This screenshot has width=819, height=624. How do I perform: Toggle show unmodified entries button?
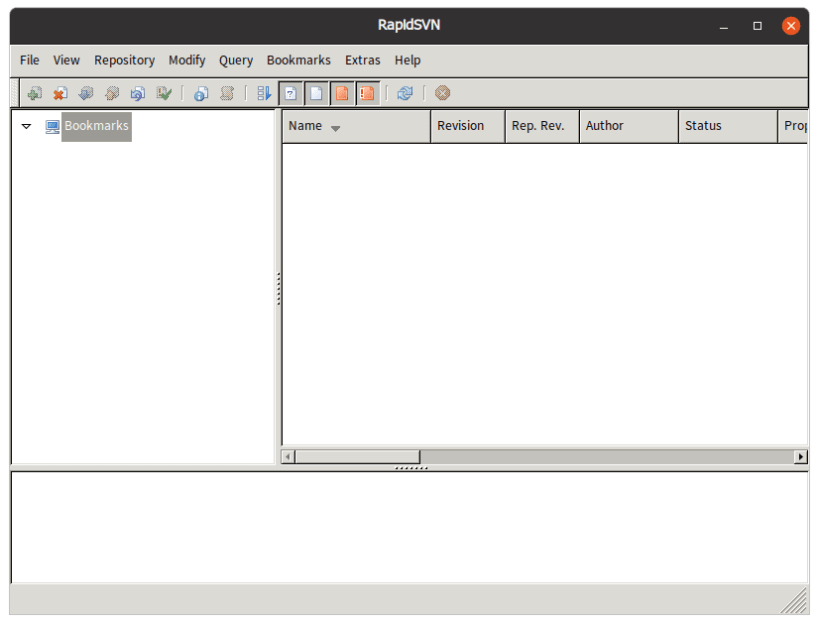[317, 93]
